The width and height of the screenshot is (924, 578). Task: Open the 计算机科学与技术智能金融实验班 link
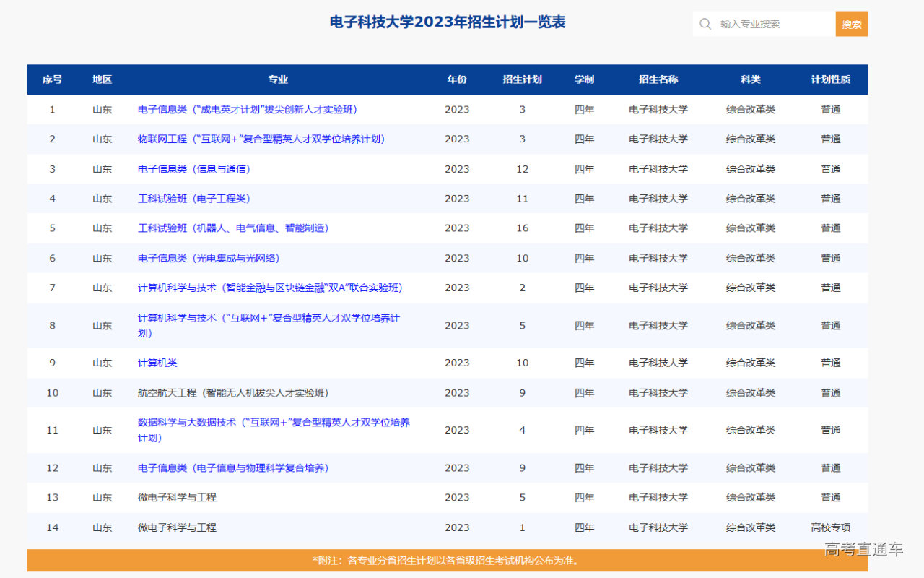(271, 287)
